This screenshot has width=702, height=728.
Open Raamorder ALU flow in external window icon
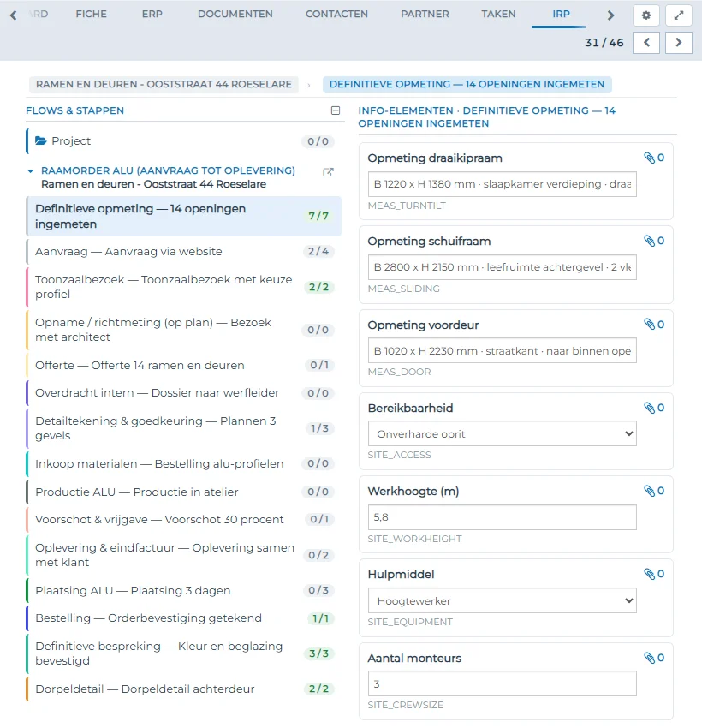[x=328, y=172]
